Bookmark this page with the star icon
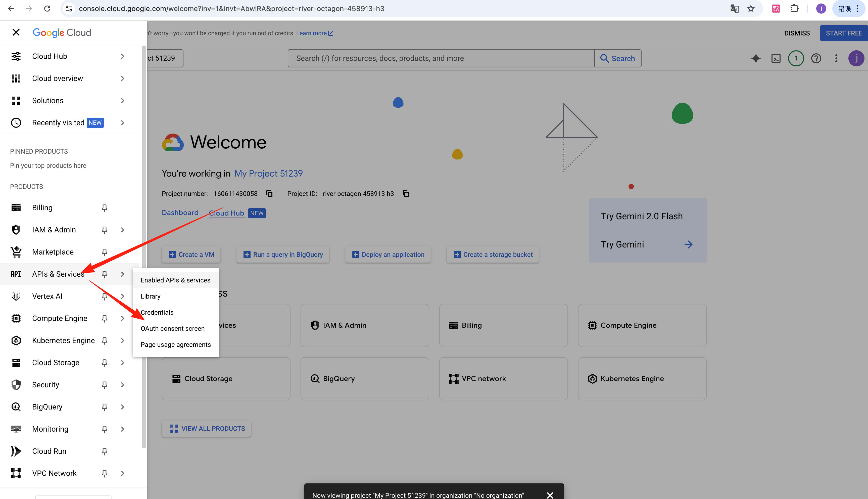Viewport: 868px width, 499px height. (x=751, y=9)
